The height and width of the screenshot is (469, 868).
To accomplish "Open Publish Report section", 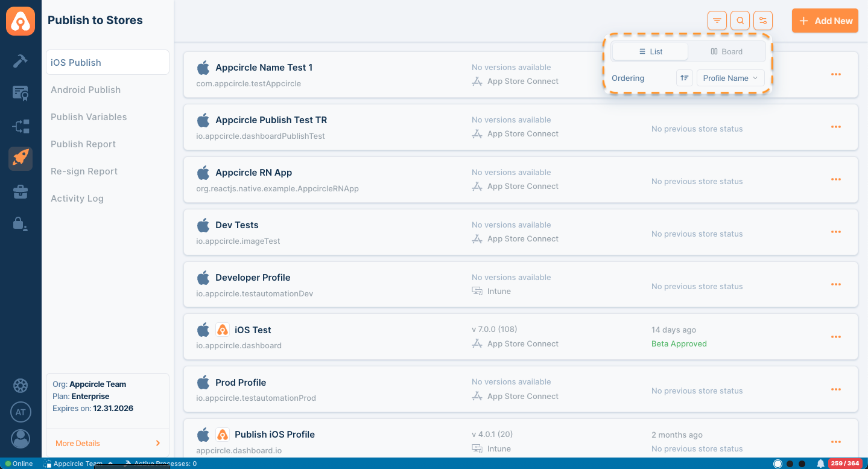I will (x=83, y=144).
